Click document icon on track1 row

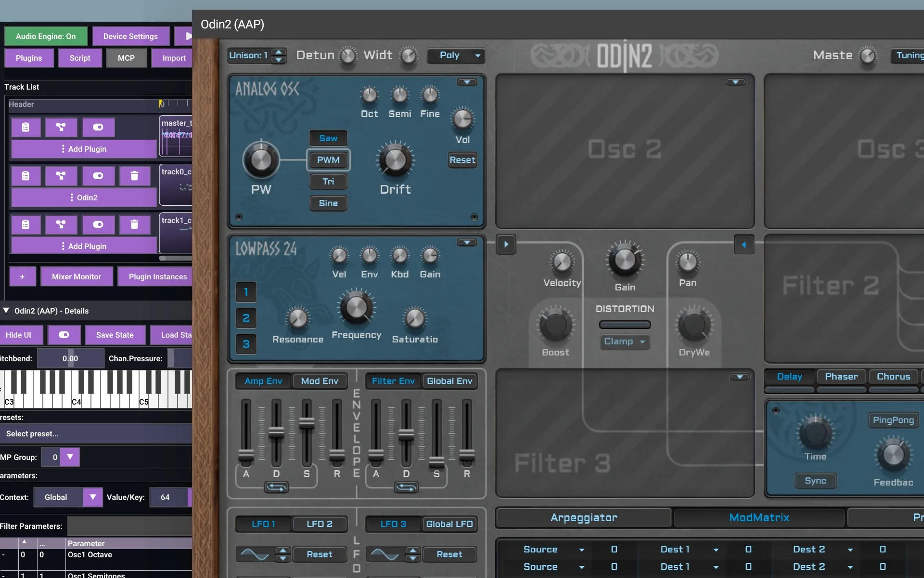(26, 224)
